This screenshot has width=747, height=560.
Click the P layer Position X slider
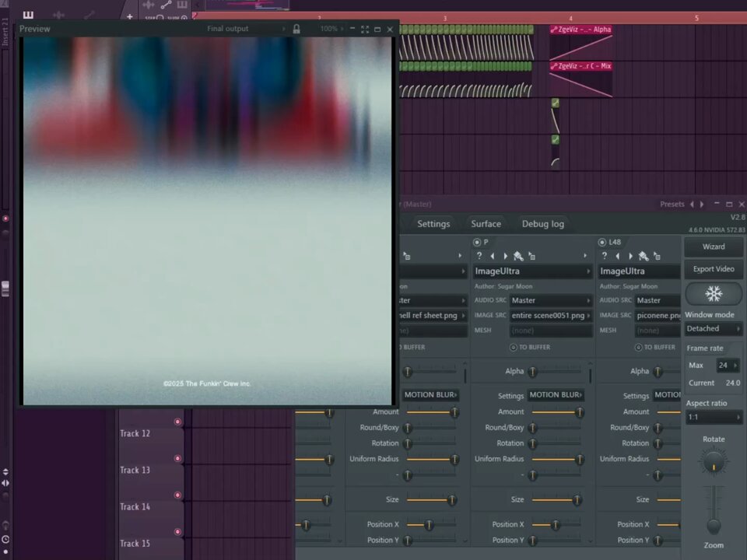pyautogui.click(x=555, y=525)
